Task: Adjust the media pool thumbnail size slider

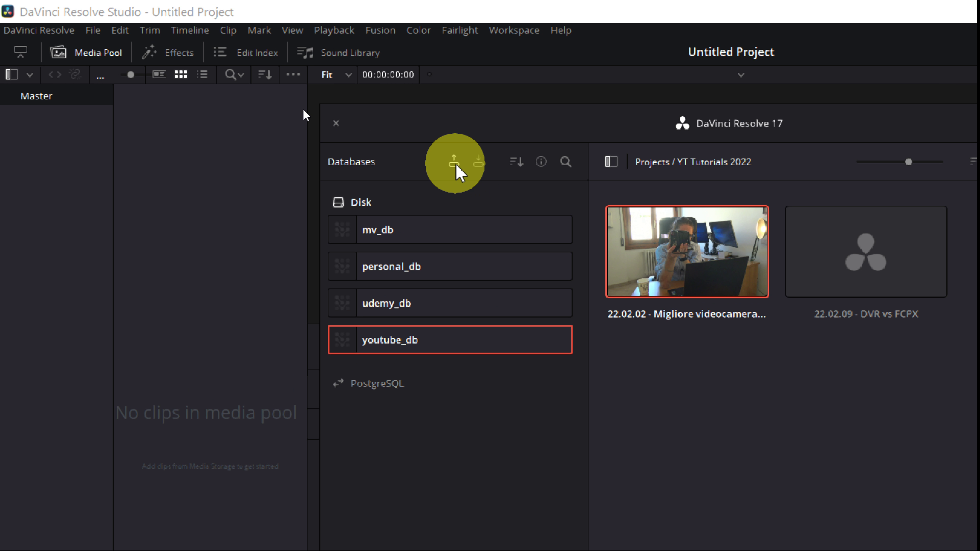Action: [130, 74]
